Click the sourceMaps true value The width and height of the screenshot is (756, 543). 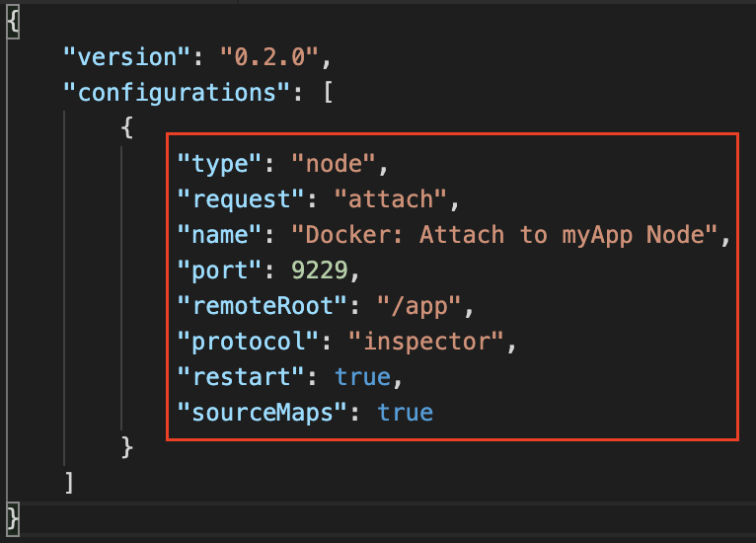[x=405, y=413]
